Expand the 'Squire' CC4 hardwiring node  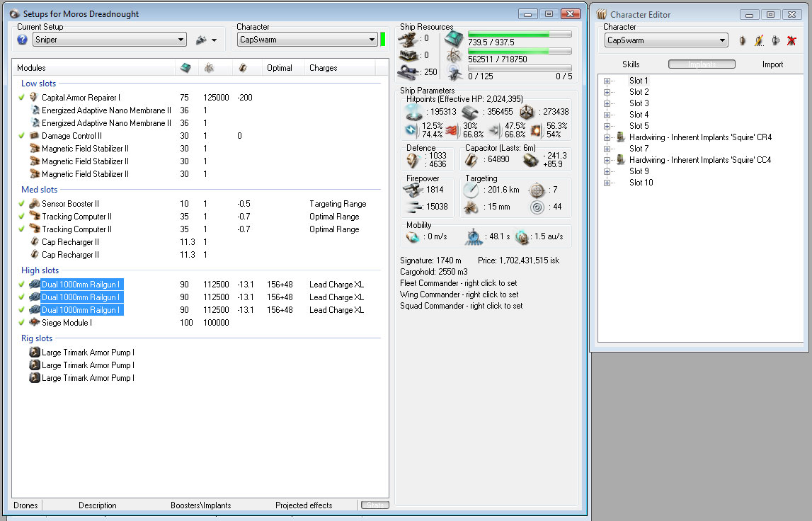point(607,160)
